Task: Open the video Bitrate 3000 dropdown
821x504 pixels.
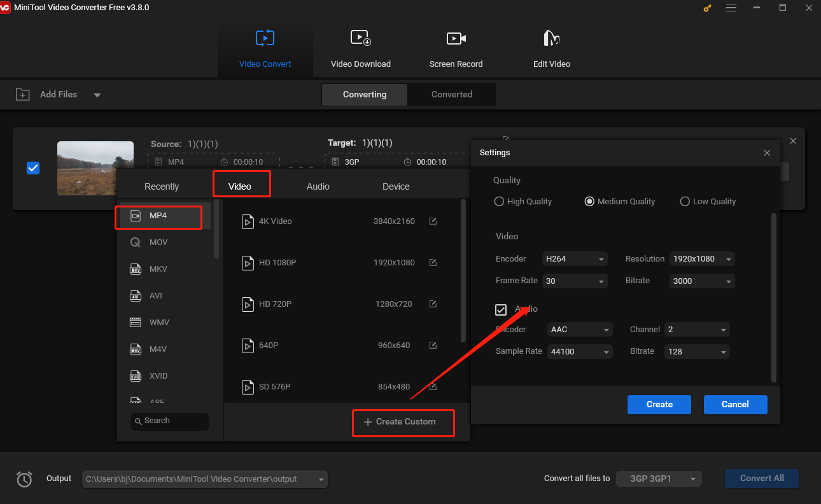Action: point(703,281)
